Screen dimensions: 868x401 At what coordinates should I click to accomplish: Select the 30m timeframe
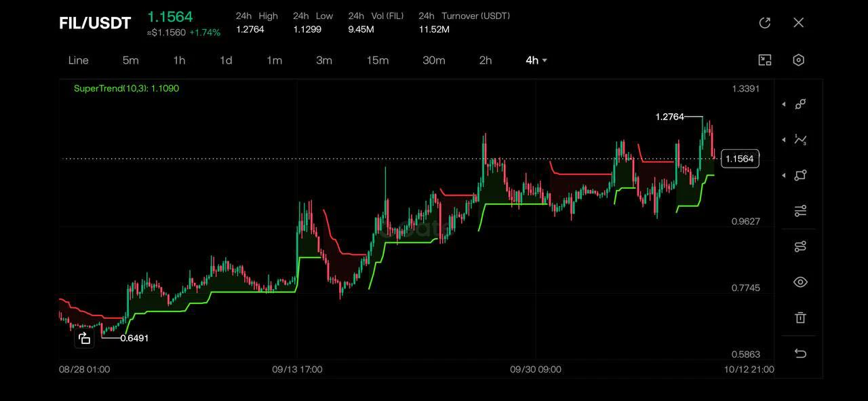pyautogui.click(x=434, y=60)
